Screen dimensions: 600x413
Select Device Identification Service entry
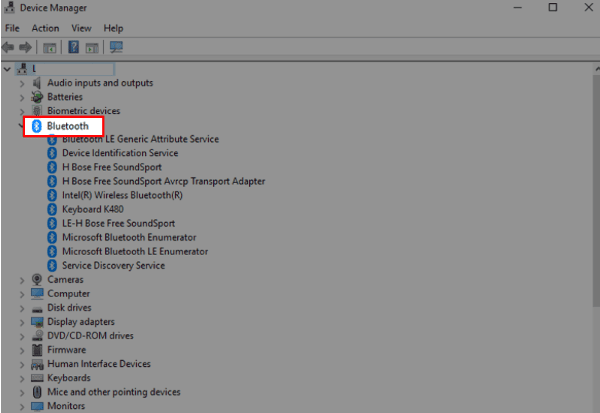[120, 153]
